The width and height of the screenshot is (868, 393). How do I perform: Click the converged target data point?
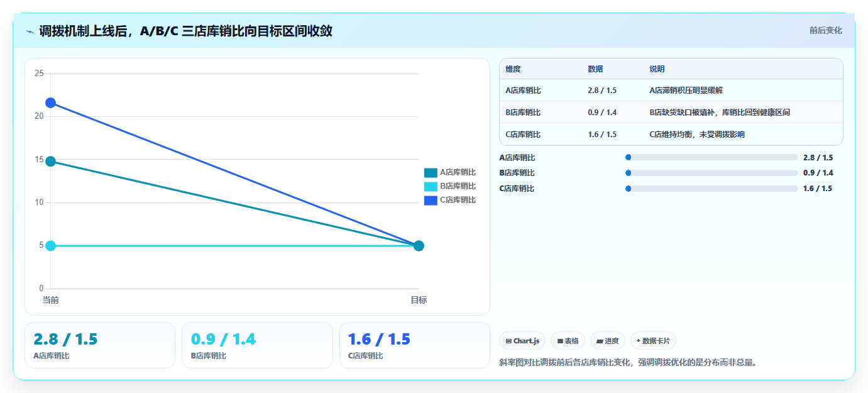pyautogui.click(x=419, y=246)
